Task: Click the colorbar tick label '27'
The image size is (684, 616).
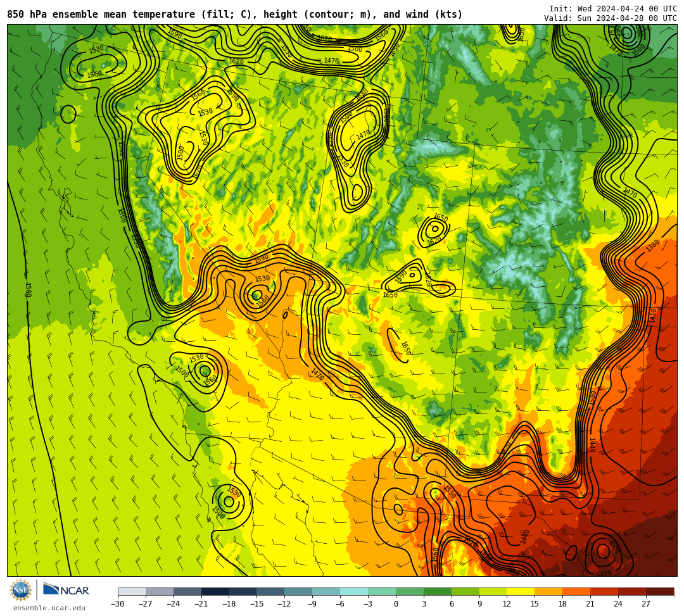Action: pyautogui.click(x=646, y=604)
